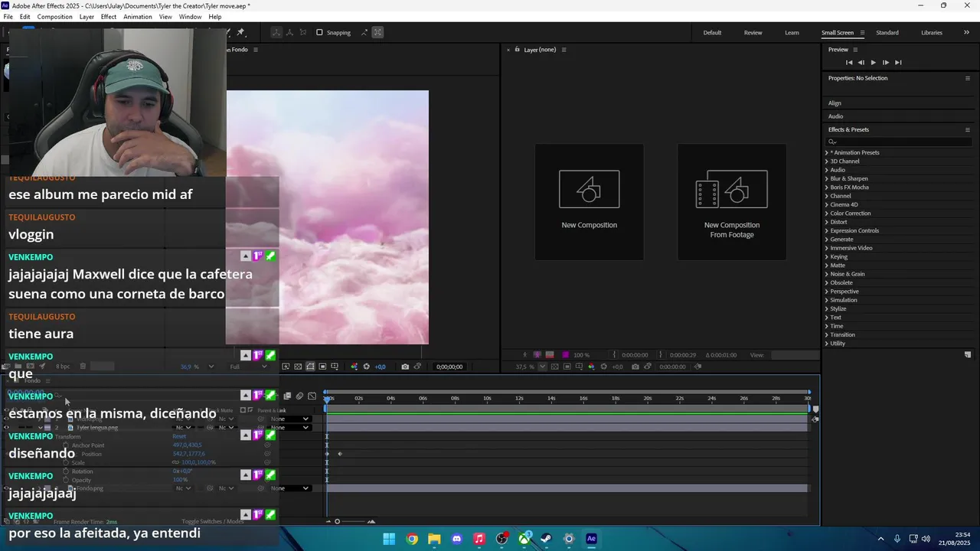The height and width of the screenshot is (551, 980).
Task: Click Reset link in Transform row
Action: (x=179, y=436)
